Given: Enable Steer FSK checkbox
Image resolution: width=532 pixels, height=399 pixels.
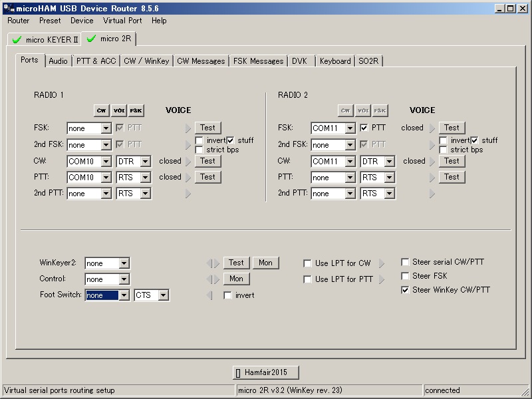Looking at the screenshot, I should (x=405, y=276).
